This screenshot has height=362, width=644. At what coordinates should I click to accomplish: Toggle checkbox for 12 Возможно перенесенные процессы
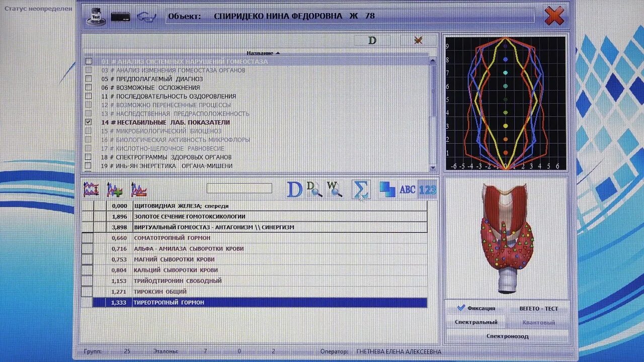(x=89, y=105)
